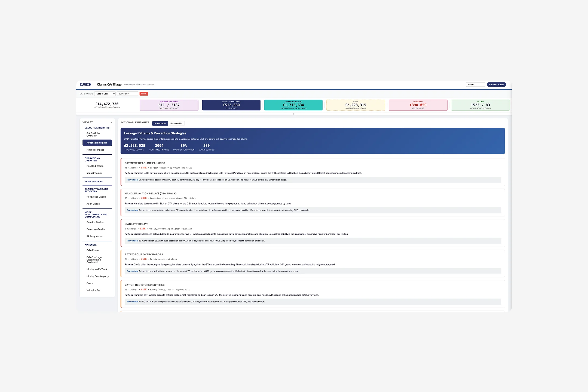Open Financial Impact view

click(x=97, y=150)
